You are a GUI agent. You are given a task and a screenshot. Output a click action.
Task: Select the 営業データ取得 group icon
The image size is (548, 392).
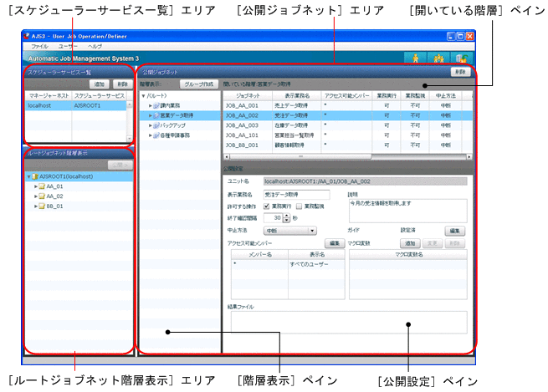pyautogui.click(x=156, y=115)
